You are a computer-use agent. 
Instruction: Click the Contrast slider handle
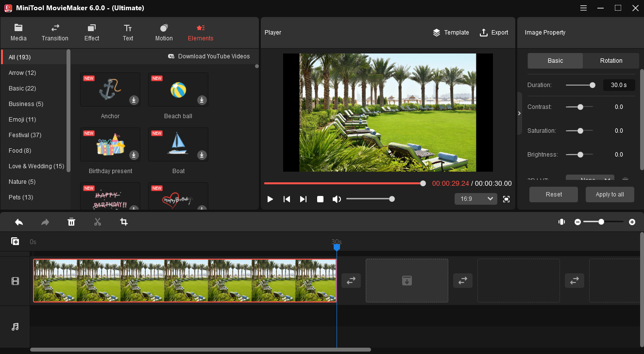pyautogui.click(x=580, y=107)
